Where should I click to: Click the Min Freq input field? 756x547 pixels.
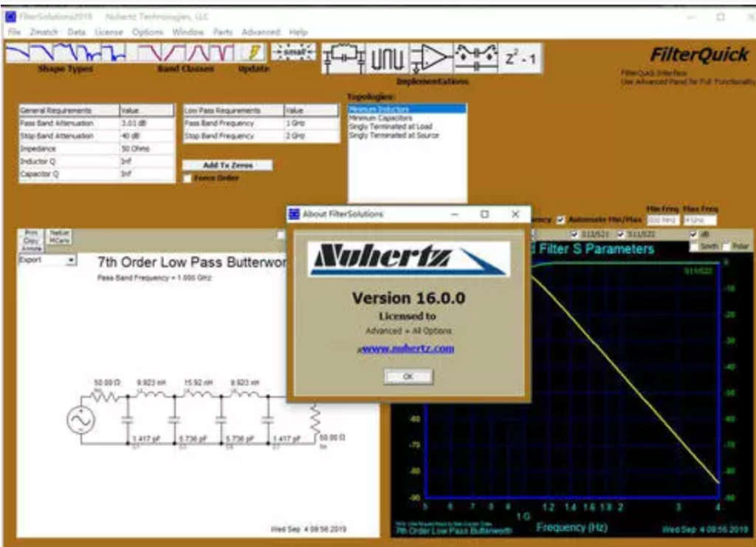(663, 220)
